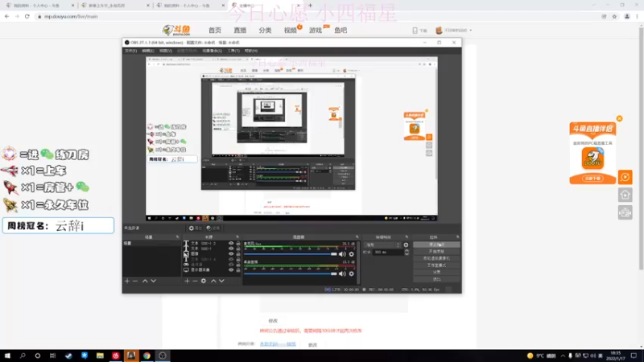Image resolution: width=644 pixels, height=362 pixels.
Task: Click the bottom grey icon in the right sidebar
Action: pyautogui.click(x=625, y=212)
